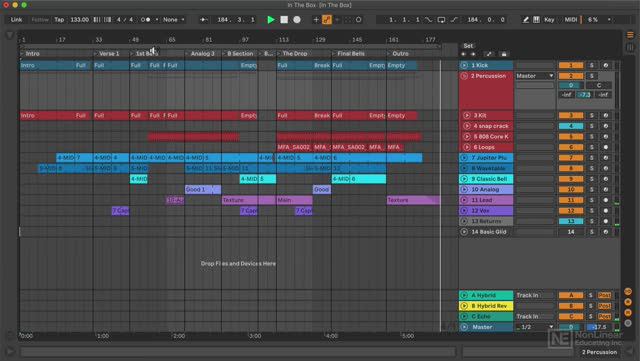Start playback with the green Play button

coord(271,20)
